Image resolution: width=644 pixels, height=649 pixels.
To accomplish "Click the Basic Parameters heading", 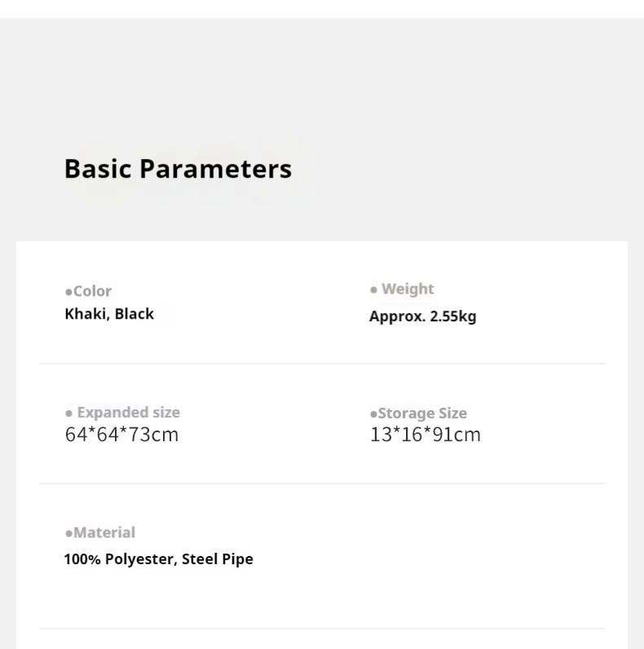I will [178, 169].
